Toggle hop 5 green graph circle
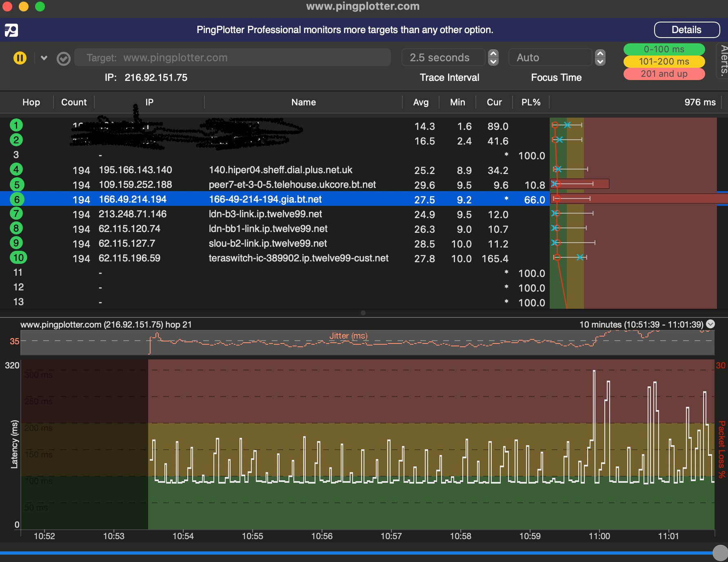728x562 pixels. [x=17, y=185]
